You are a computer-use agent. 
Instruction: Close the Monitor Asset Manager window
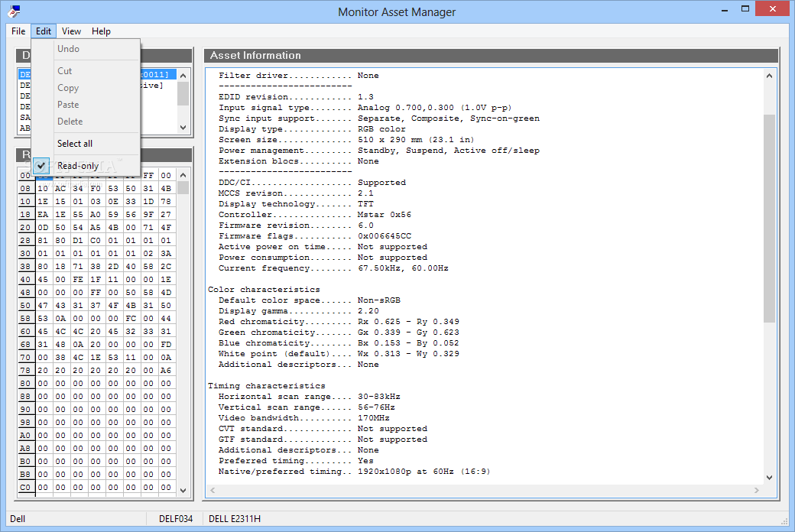(x=772, y=9)
